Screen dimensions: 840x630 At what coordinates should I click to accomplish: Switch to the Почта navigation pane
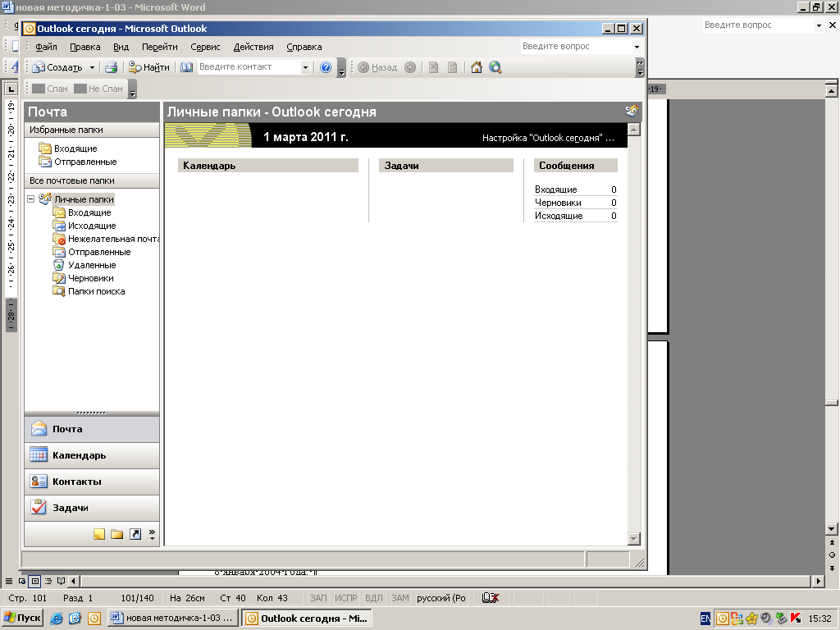(x=92, y=429)
